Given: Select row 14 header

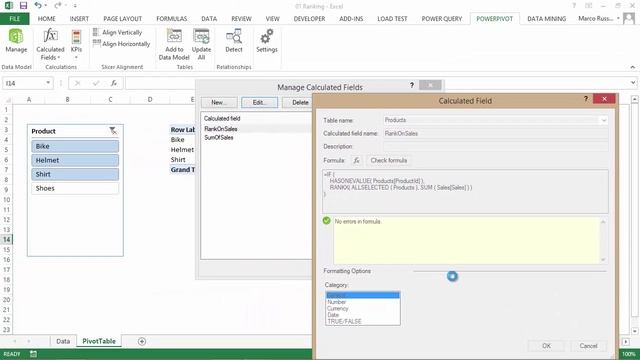Looking at the screenshot, I should click(7, 240).
